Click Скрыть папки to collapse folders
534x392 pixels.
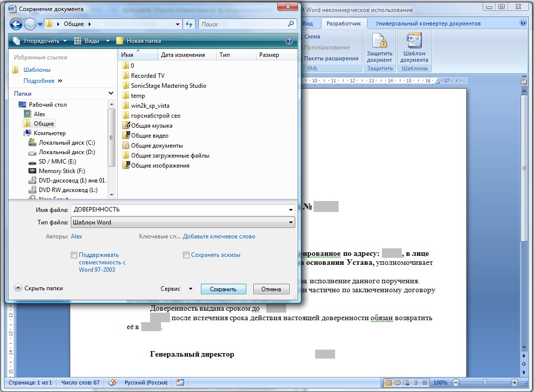click(x=38, y=288)
